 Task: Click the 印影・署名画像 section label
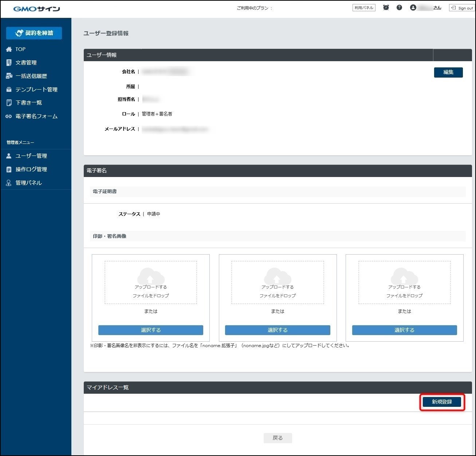click(110, 236)
